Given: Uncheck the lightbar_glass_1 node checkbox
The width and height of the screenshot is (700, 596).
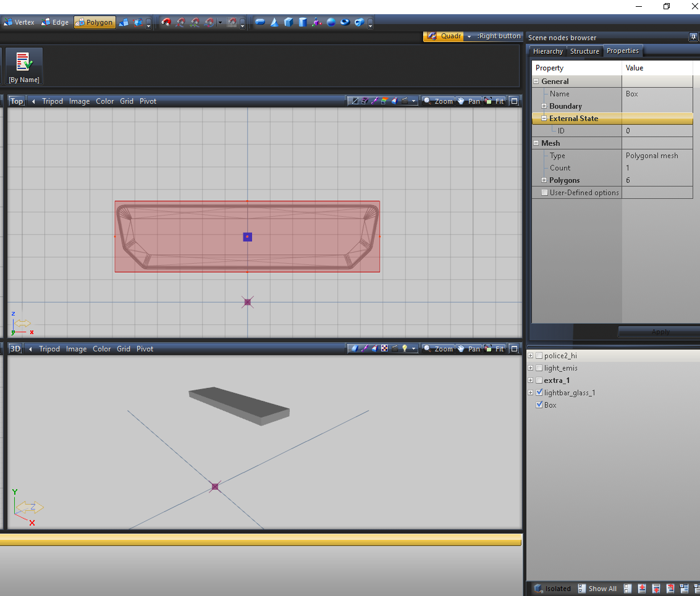Looking at the screenshot, I should 539,393.
